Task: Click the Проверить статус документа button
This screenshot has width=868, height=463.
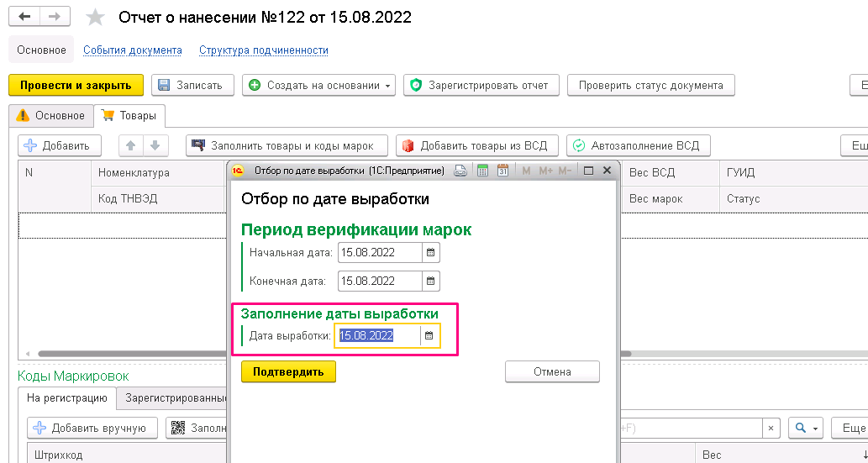Action: pos(651,86)
